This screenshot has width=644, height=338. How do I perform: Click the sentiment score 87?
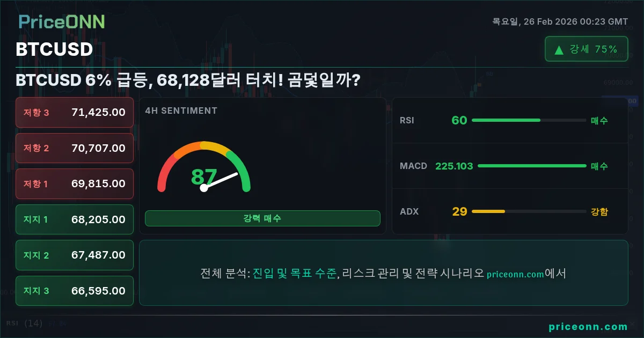tap(204, 177)
